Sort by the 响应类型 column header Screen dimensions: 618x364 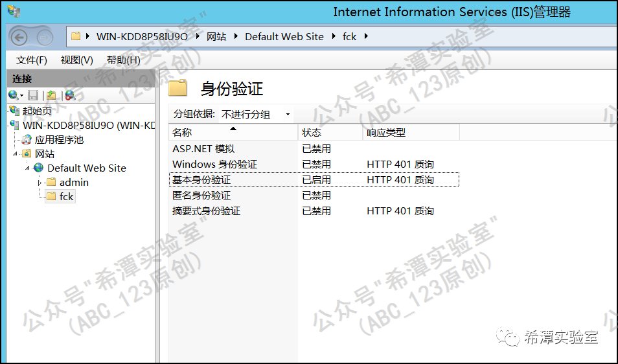click(x=411, y=132)
